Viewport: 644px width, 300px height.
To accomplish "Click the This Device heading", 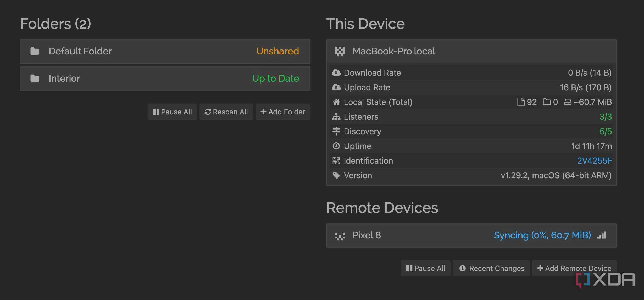I will [x=365, y=24].
